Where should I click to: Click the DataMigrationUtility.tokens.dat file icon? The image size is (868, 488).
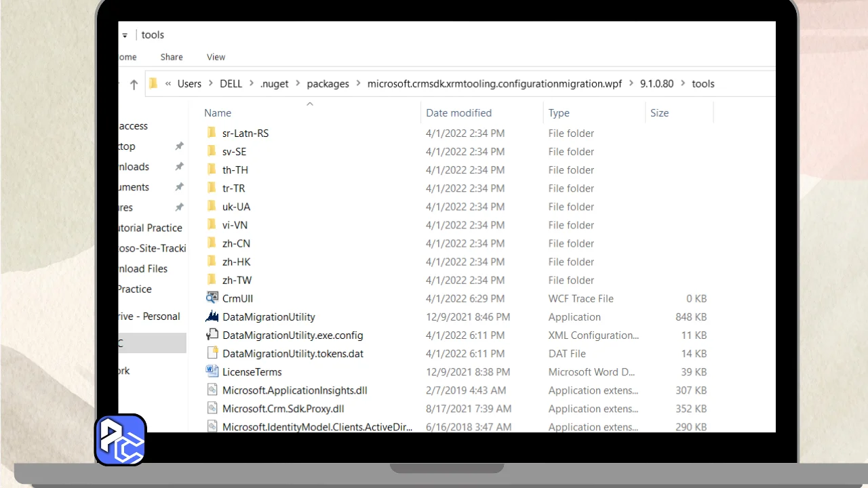click(x=212, y=353)
